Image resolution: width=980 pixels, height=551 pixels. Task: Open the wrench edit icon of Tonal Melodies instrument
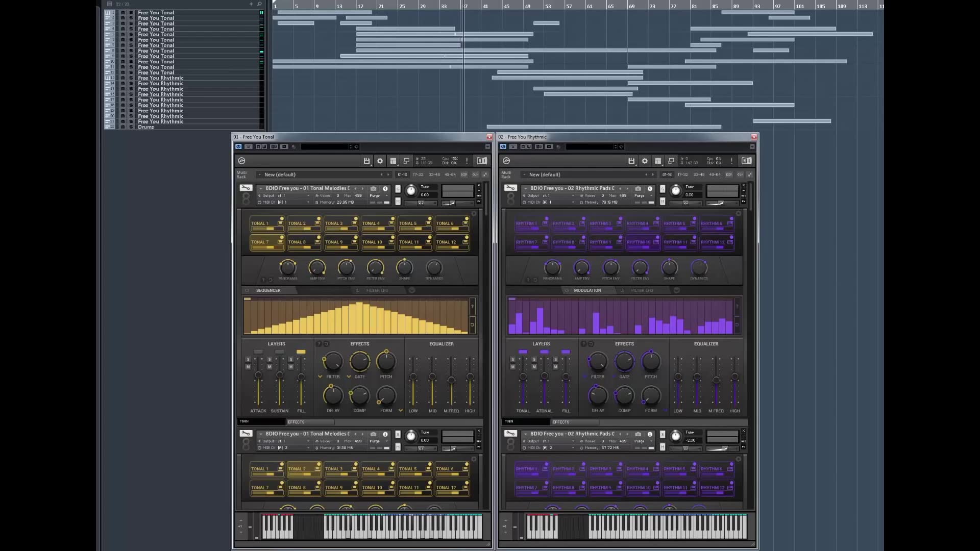pyautogui.click(x=246, y=188)
